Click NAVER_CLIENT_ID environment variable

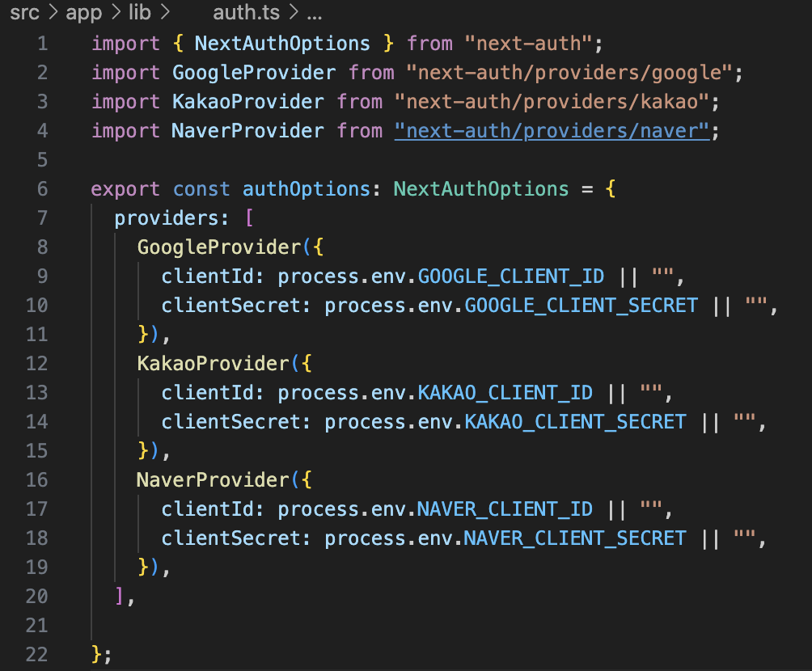click(505, 509)
